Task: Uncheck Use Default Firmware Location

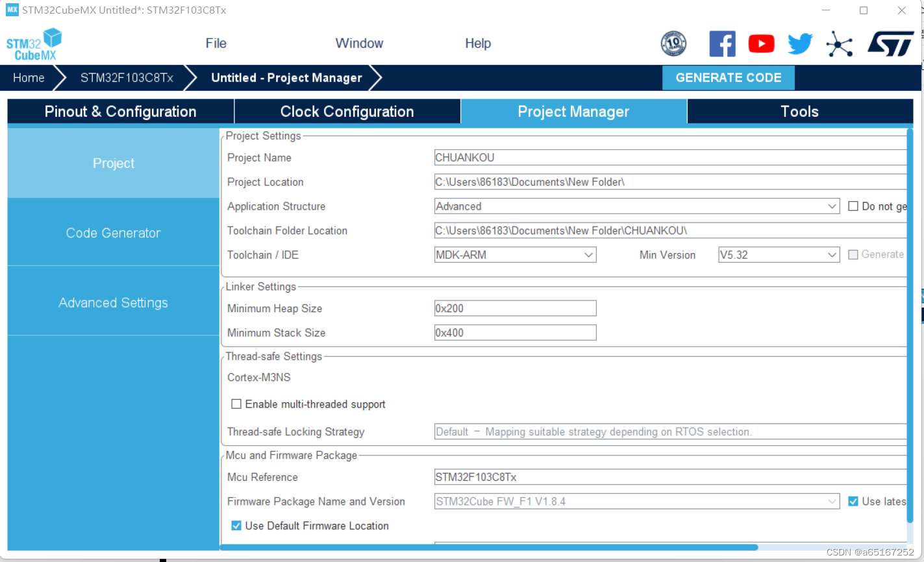Action: 236,526
